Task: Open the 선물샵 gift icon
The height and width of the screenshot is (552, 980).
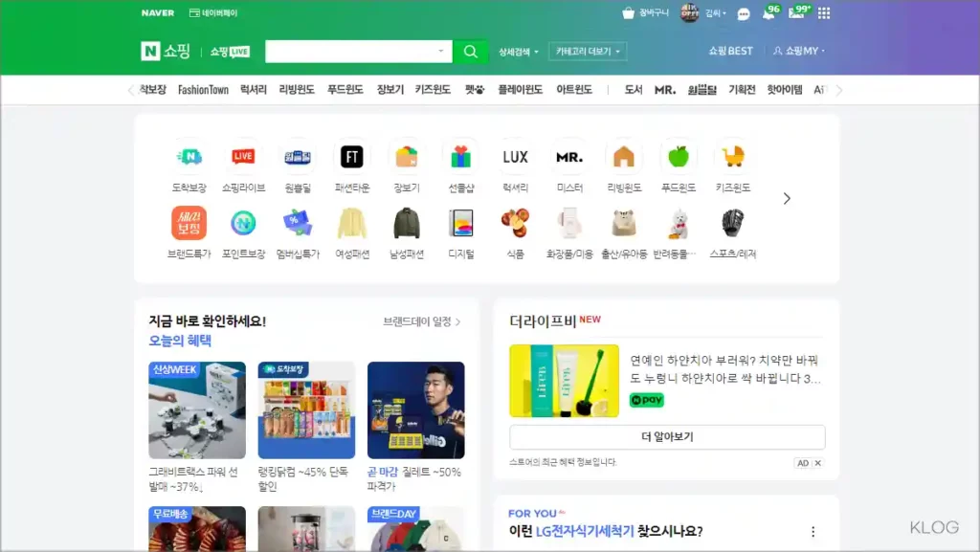Action: (x=460, y=157)
